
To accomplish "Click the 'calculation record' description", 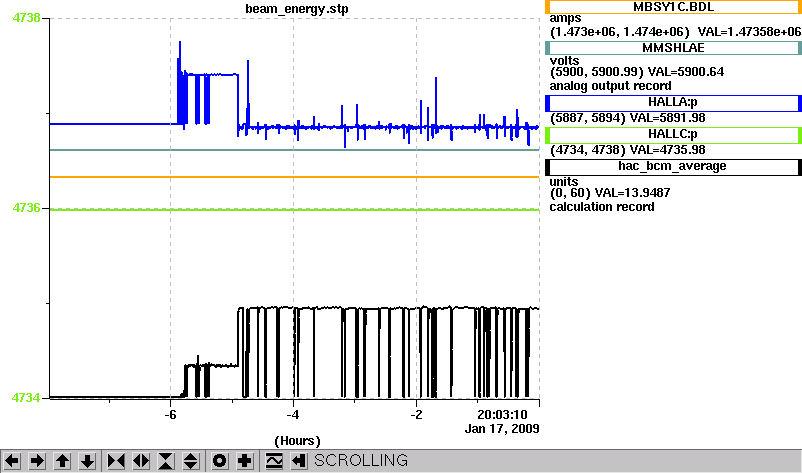I will (602, 207).
